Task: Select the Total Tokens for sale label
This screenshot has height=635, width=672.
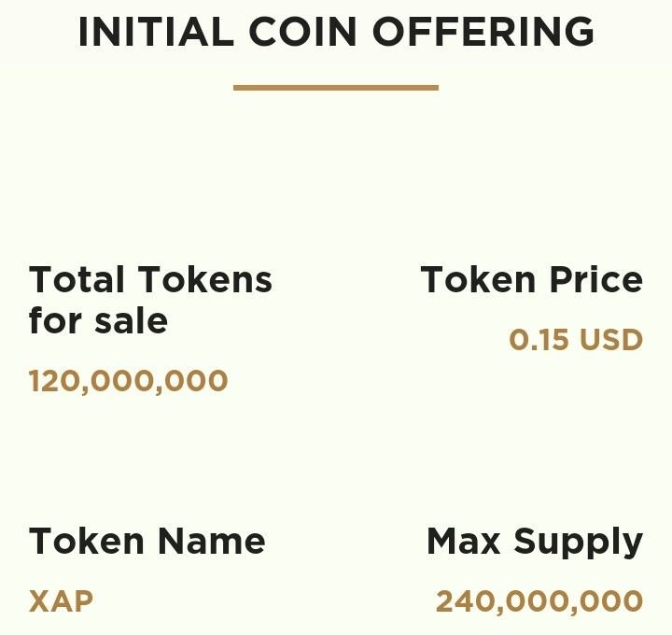Action: click(x=150, y=299)
